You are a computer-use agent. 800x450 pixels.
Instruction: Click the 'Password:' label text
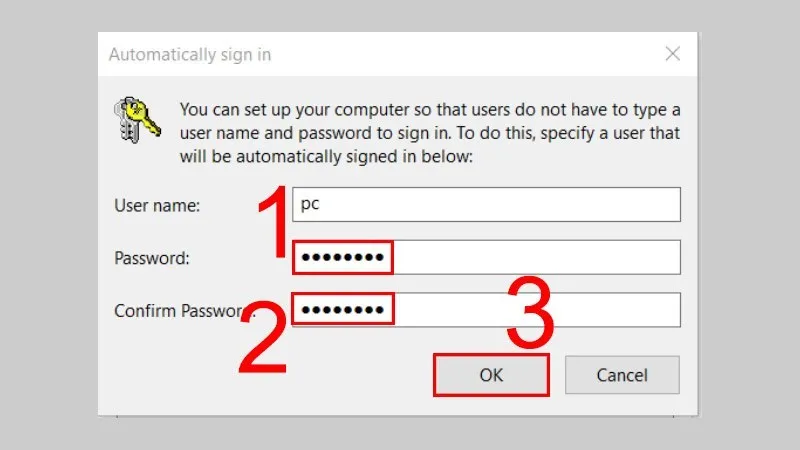point(153,258)
